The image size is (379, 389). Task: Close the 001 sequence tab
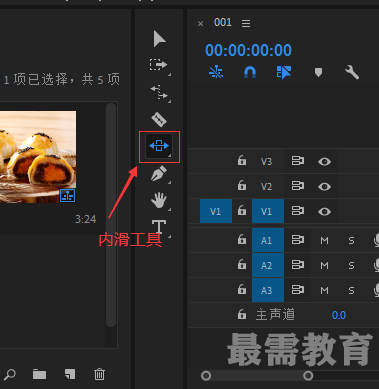click(200, 24)
